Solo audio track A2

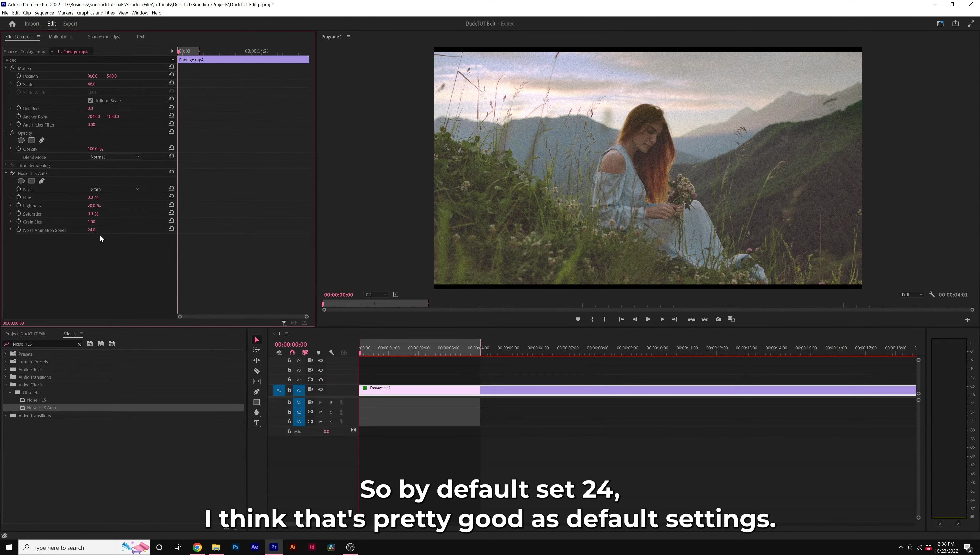(x=331, y=412)
